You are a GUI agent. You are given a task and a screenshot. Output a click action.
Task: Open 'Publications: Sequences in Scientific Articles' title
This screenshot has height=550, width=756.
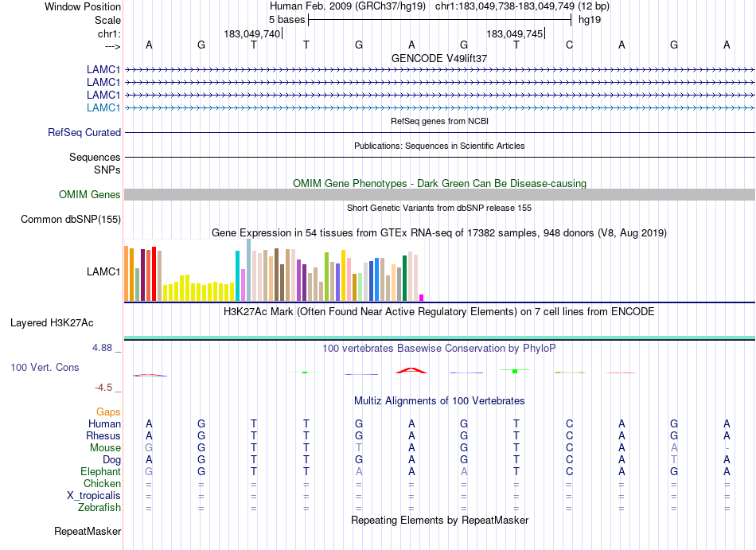439,146
